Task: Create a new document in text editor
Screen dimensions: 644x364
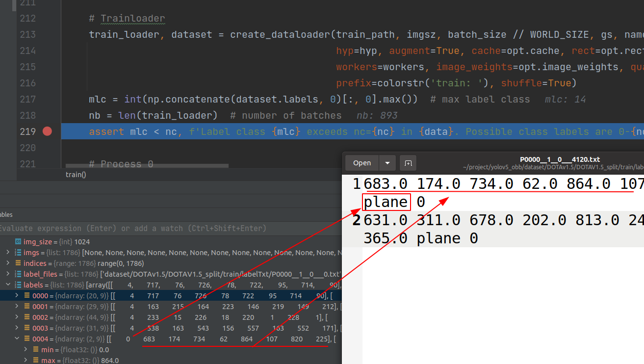Action: click(x=408, y=163)
